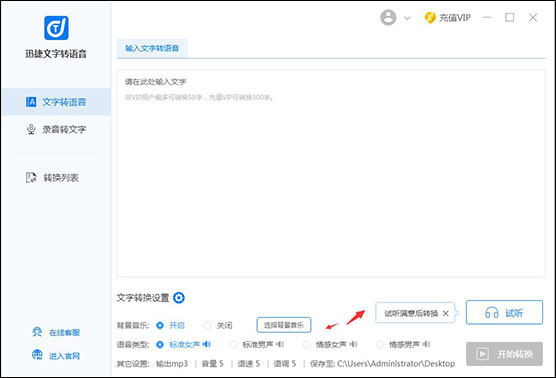The height and width of the screenshot is (378, 556).
Task: Switch to the 输入文字转语音 tab
Action: [152, 48]
